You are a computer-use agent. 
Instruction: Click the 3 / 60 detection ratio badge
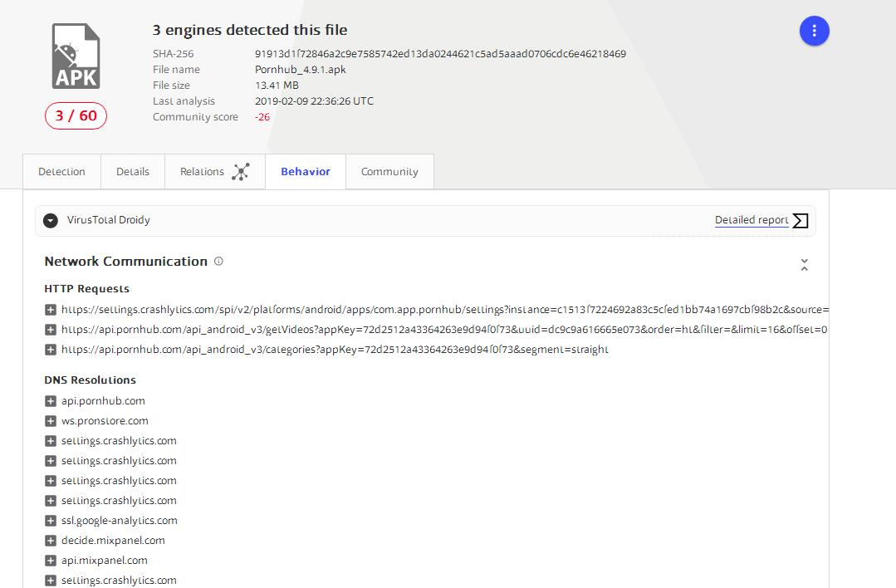click(76, 115)
